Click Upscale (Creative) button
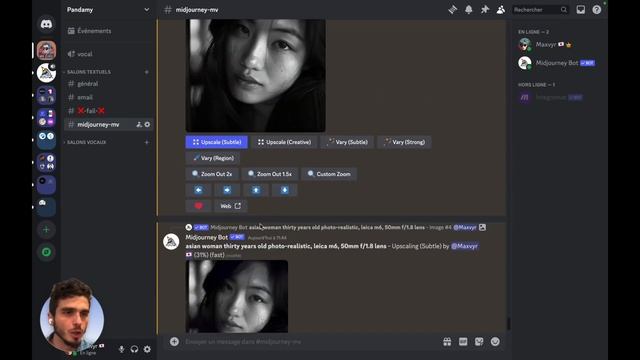The image size is (640, 360). click(x=284, y=142)
